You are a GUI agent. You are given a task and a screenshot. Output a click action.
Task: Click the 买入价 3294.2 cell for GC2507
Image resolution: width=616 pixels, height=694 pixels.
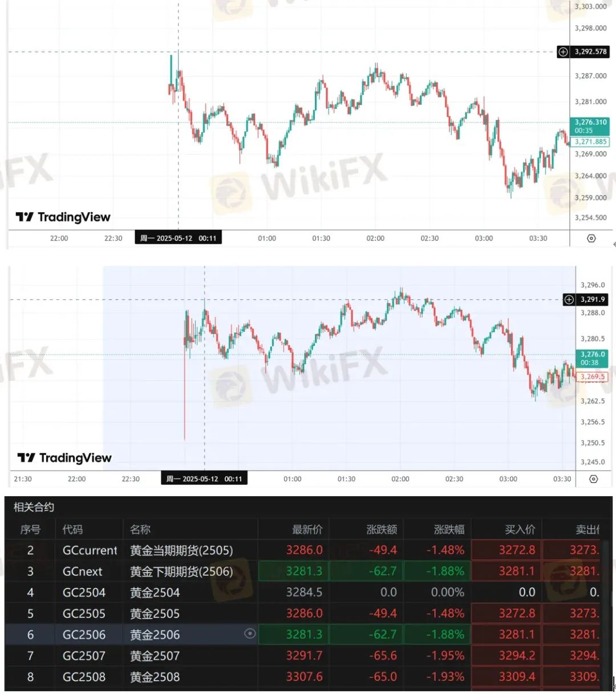(517, 656)
